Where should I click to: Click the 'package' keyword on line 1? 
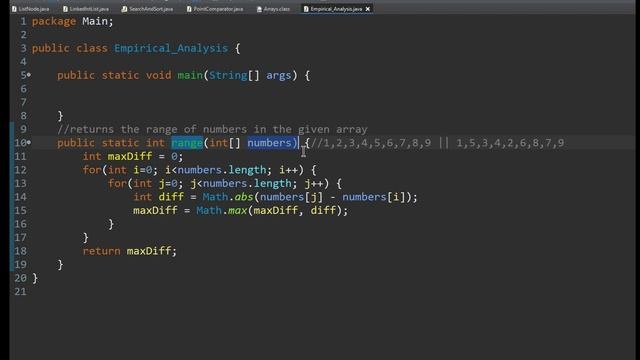(x=54, y=21)
